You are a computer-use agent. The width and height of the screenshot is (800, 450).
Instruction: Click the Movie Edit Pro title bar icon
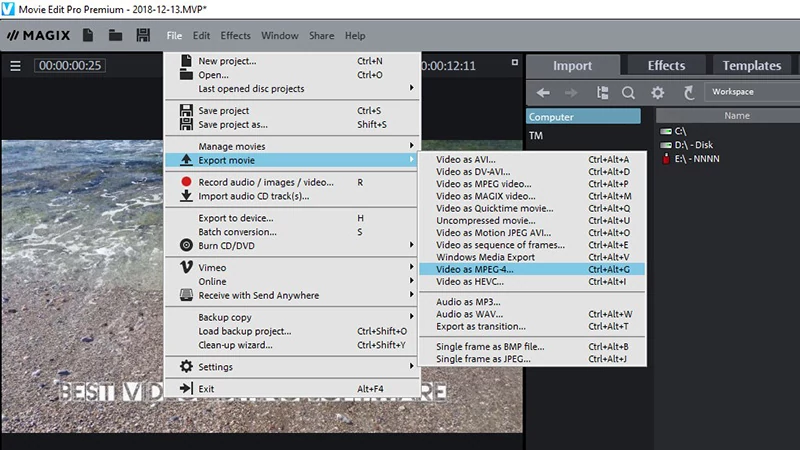point(8,9)
